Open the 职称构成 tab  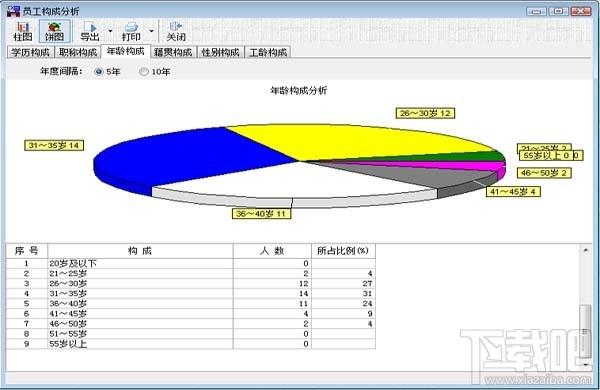coord(78,52)
